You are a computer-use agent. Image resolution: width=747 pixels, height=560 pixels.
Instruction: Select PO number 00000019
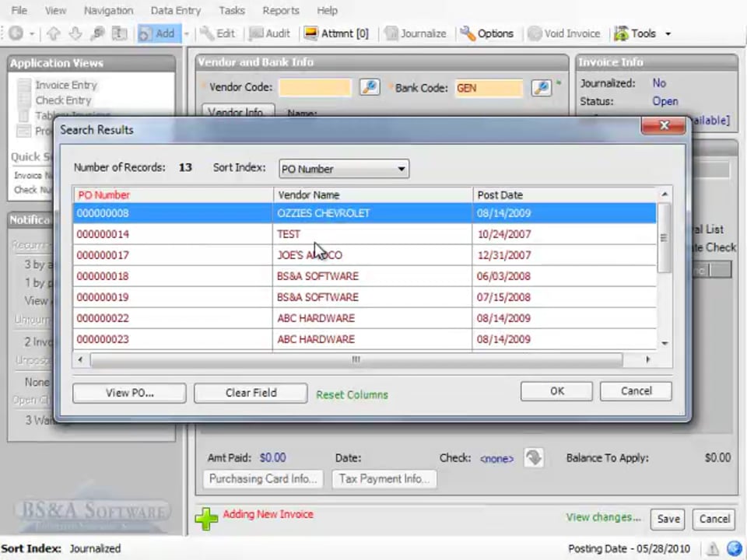tap(103, 297)
